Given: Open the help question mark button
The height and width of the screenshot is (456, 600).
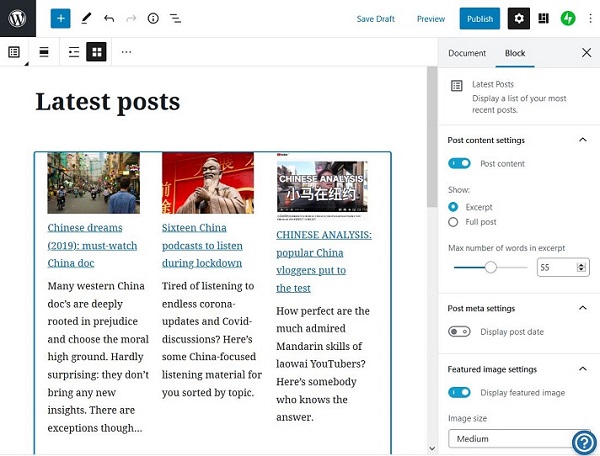Looking at the screenshot, I should [x=584, y=443].
